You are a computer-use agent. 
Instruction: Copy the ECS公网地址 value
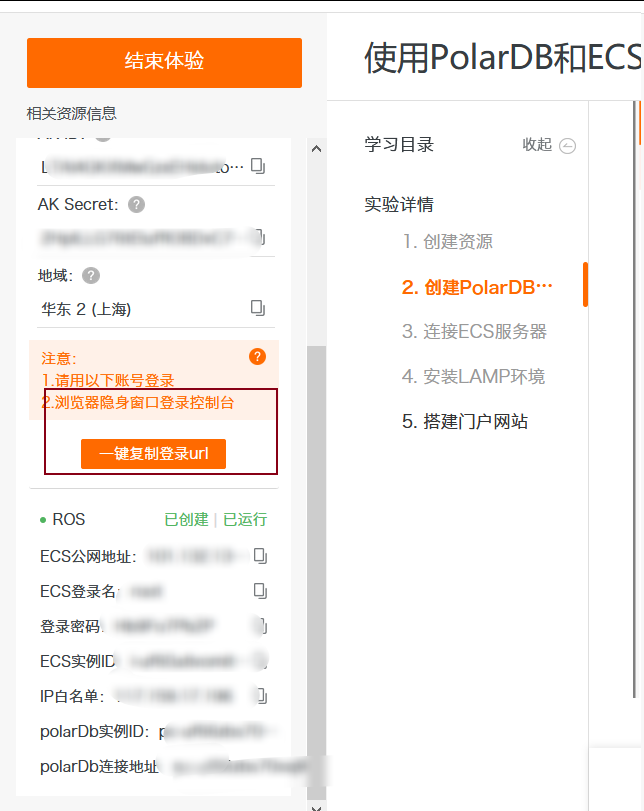[x=260, y=556]
